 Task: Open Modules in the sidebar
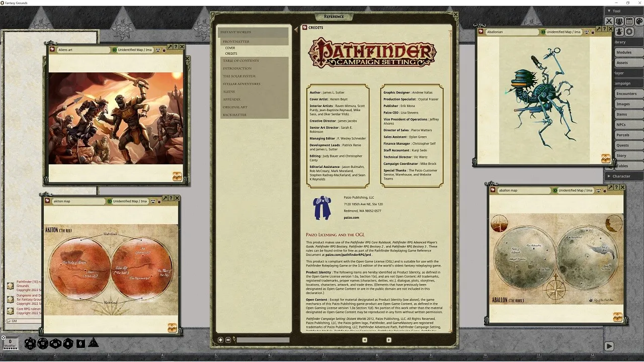628,52
